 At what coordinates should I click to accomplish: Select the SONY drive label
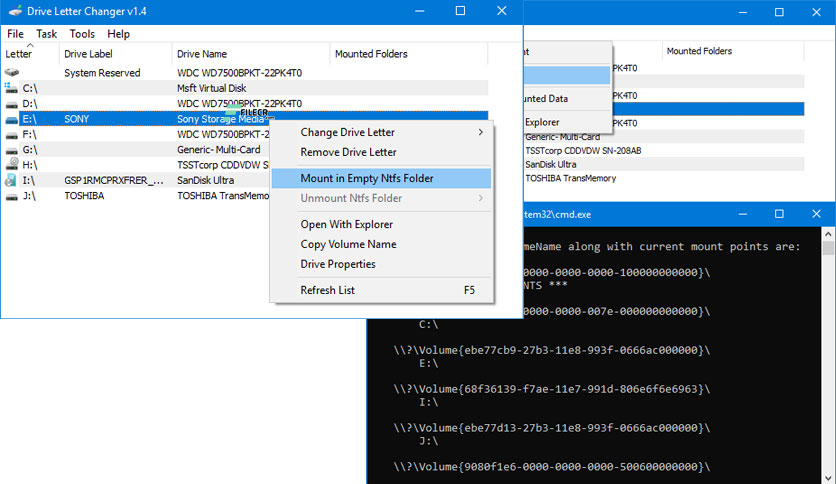pyautogui.click(x=77, y=119)
